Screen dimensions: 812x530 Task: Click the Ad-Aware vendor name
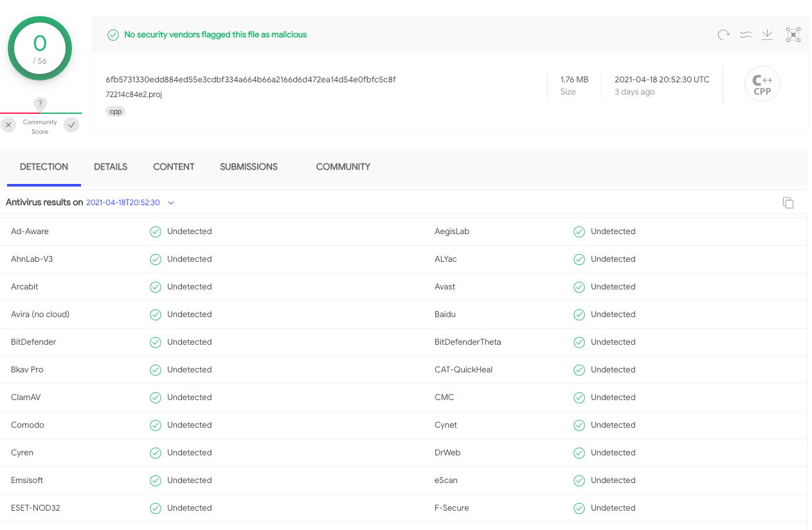30,232
